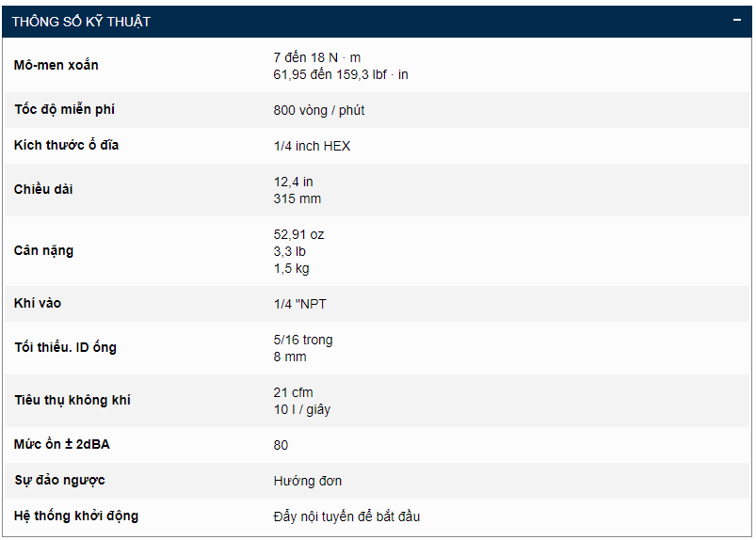Click the 315 mm length value
This screenshot has width=756, height=540.
[298, 199]
